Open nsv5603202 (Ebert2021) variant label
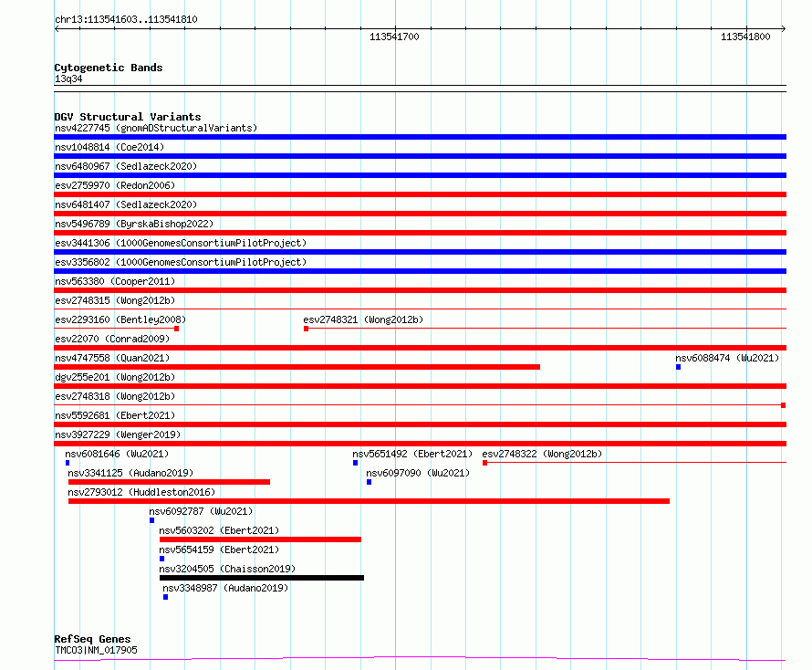Screen dimensions: 812x670 pyautogui.click(x=219, y=530)
